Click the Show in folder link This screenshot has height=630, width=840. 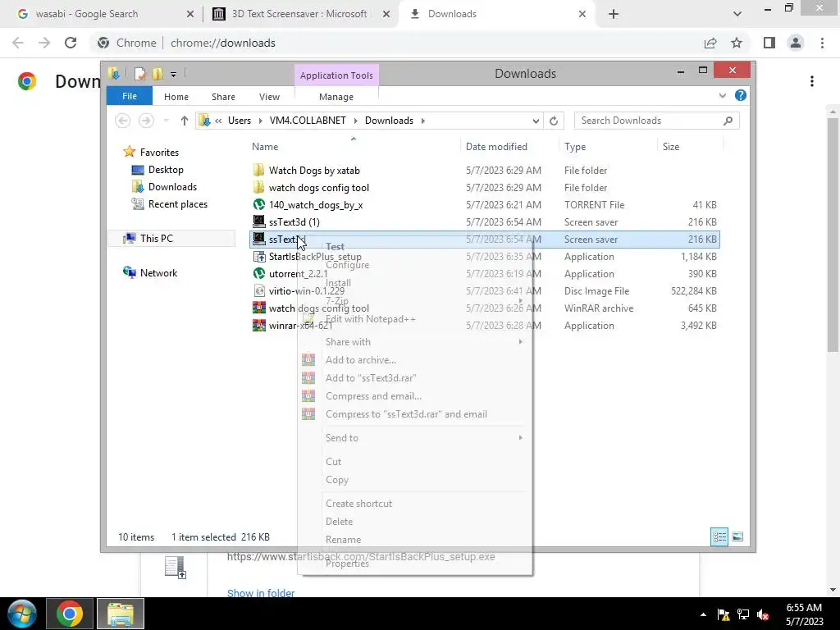click(261, 593)
